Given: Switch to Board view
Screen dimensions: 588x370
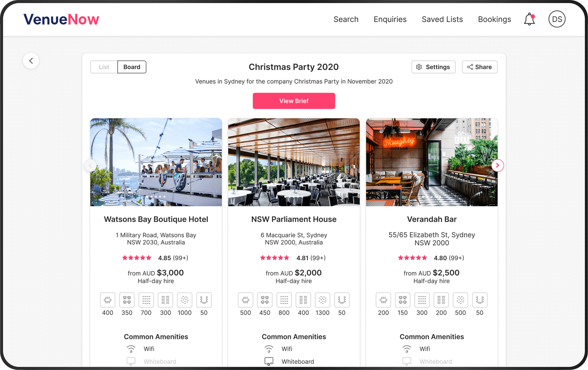Looking at the screenshot, I should (x=132, y=67).
